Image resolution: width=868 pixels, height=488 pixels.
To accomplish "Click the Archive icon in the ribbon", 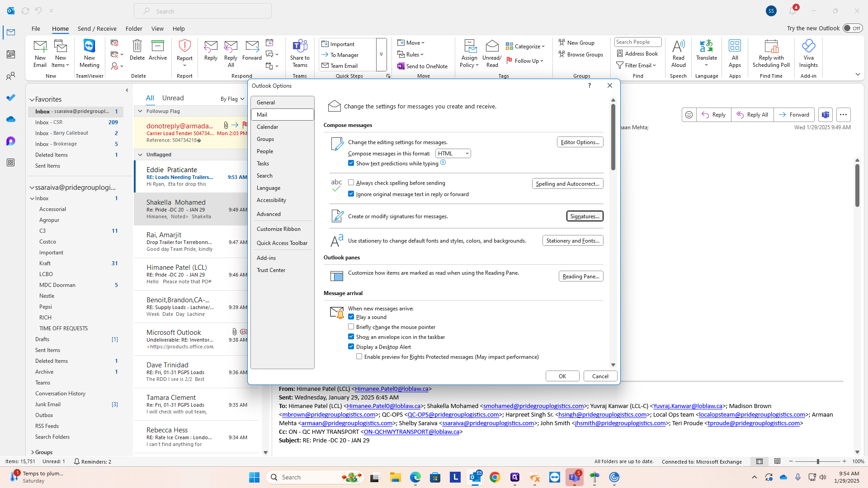I will (x=158, y=50).
